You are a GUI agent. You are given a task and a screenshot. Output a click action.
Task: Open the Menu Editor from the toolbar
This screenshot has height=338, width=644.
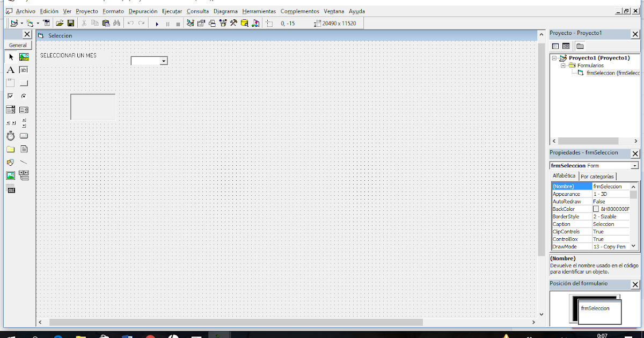tap(47, 23)
